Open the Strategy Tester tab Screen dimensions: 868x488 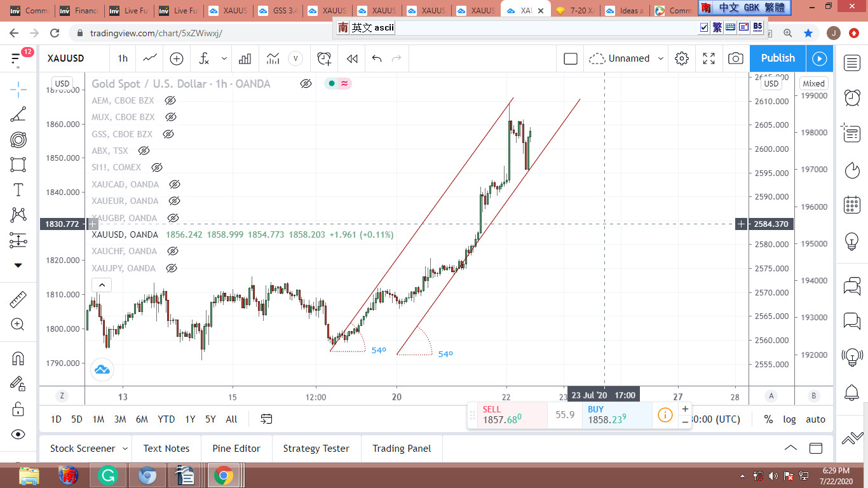[316, 449]
